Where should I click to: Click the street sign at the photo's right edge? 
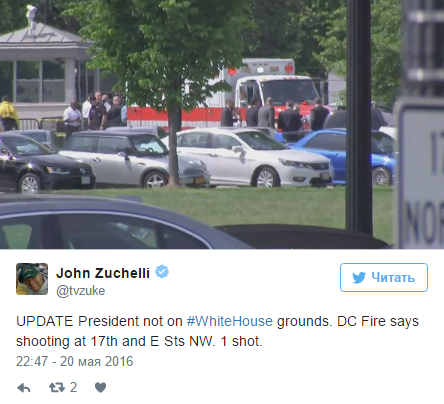[419, 173]
